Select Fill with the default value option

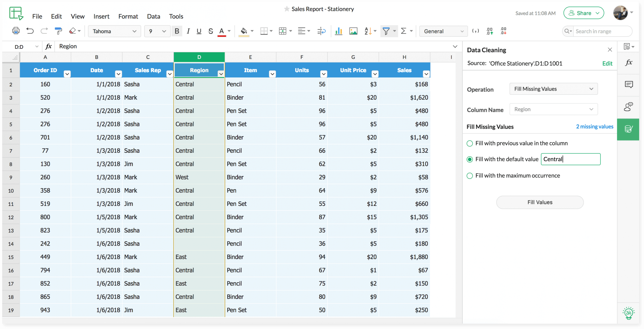click(469, 159)
